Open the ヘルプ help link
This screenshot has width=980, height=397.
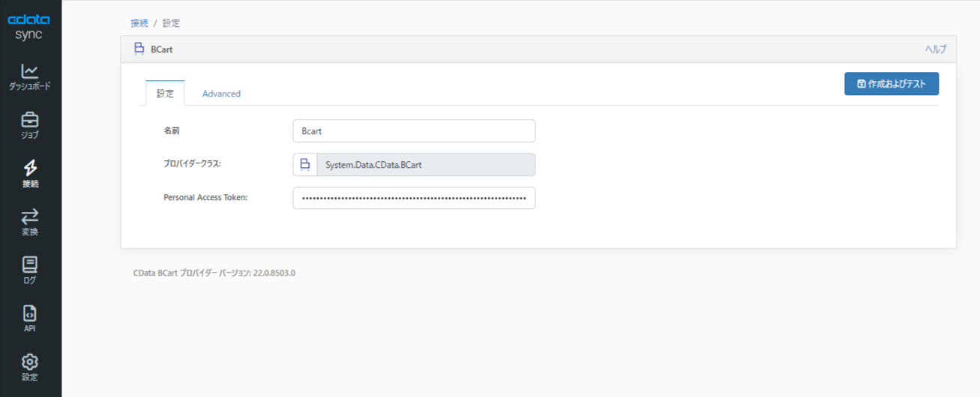(935, 49)
